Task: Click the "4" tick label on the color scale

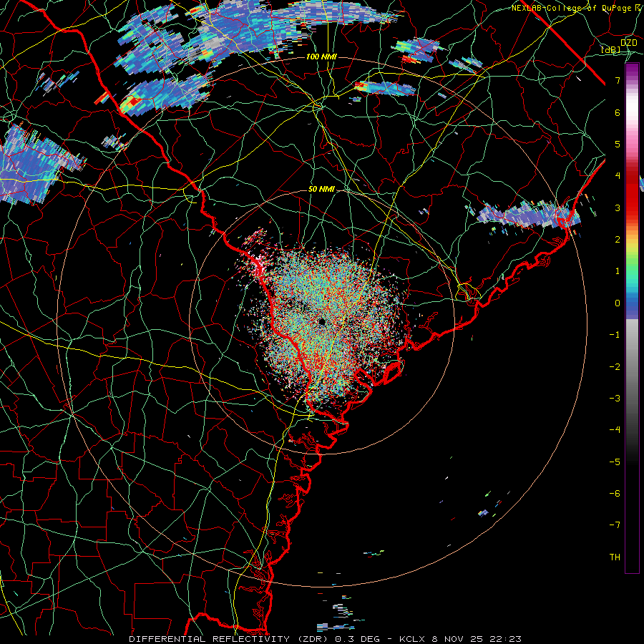Action: pyautogui.click(x=618, y=176)
